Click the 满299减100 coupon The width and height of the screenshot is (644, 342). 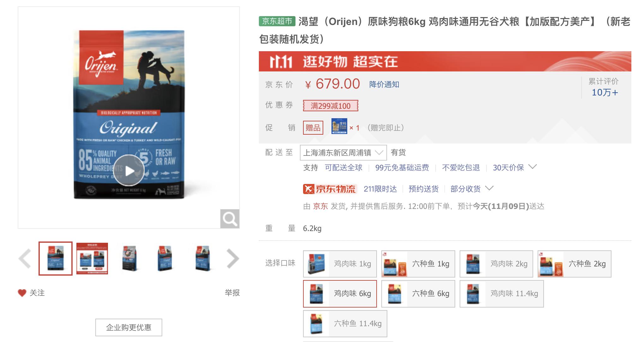(331, 106)
